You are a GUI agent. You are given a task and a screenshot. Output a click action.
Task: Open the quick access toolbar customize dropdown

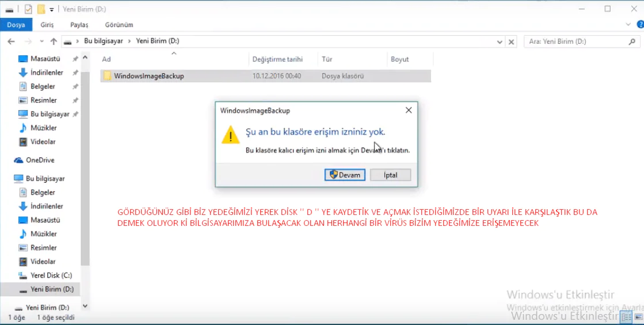point(51,9)
